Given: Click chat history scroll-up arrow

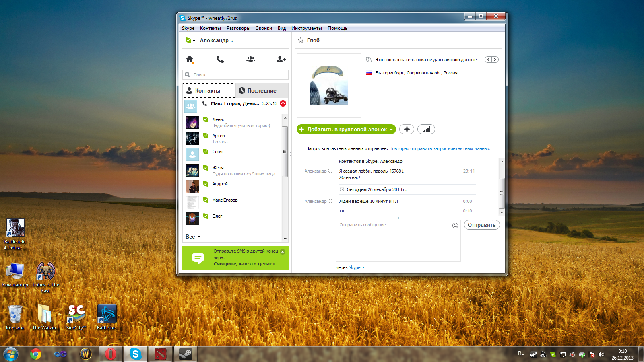Looking at the screenshot, I should (502, 162).
